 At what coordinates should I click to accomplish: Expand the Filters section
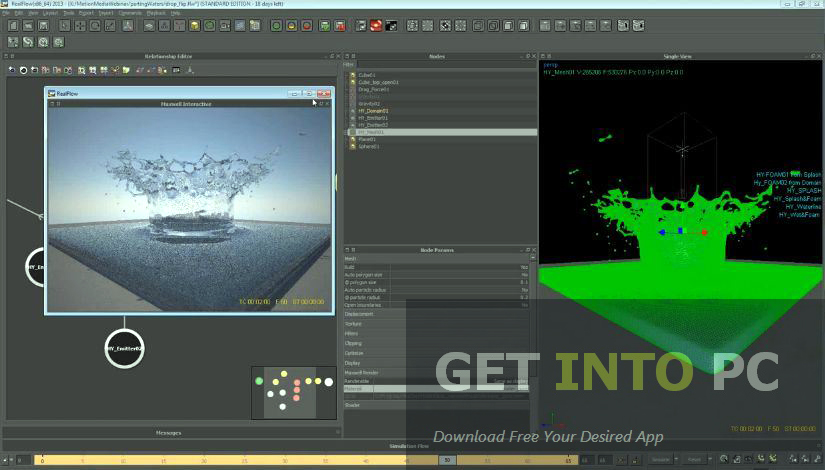pos(436,334)
